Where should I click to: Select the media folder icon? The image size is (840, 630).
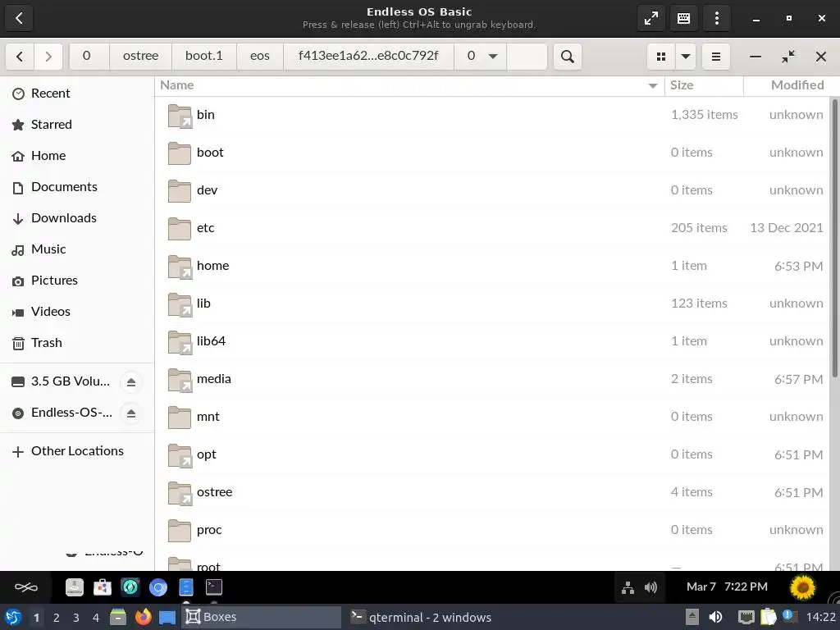[180, 380]
